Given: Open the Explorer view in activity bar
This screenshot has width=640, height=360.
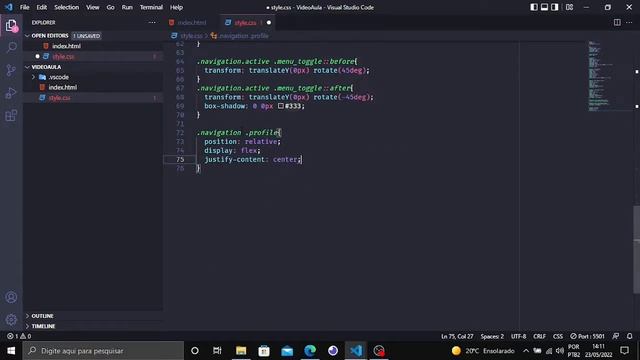Looking at the screenshot, I should click(11, 25).
